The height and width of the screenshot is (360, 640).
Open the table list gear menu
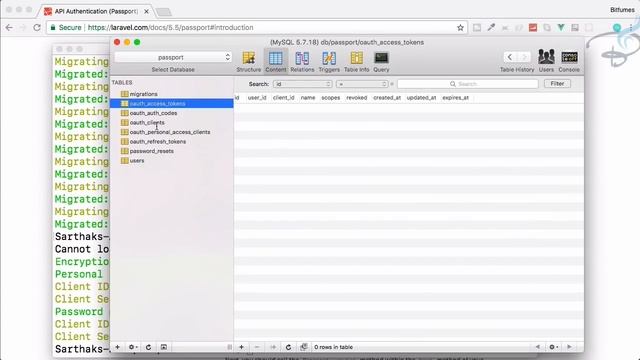click(133, 347)
